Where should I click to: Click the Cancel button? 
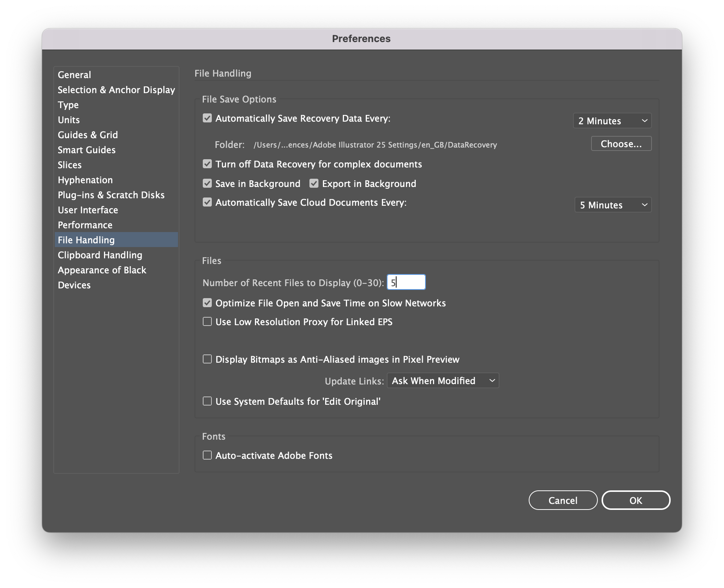[563, 501]
